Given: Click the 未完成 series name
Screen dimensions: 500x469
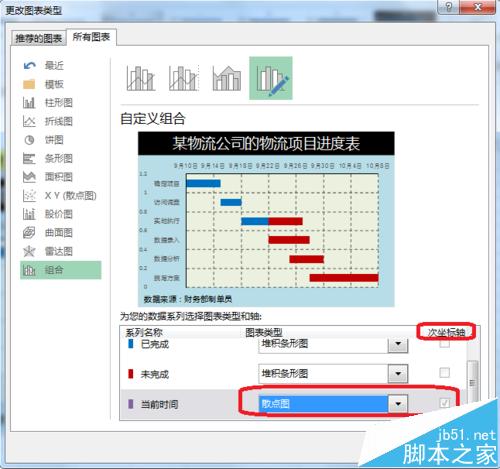Looking at the screenshot, I should 155,374.
